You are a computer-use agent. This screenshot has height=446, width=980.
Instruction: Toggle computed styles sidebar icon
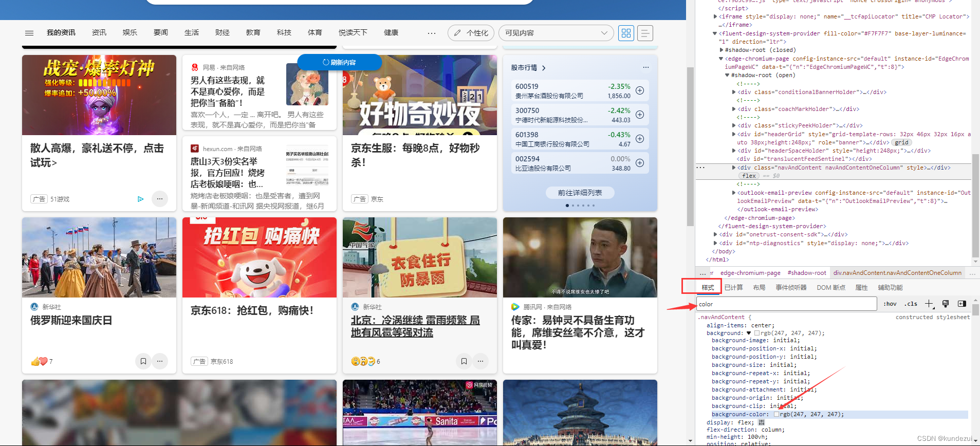tap(961, 304)
